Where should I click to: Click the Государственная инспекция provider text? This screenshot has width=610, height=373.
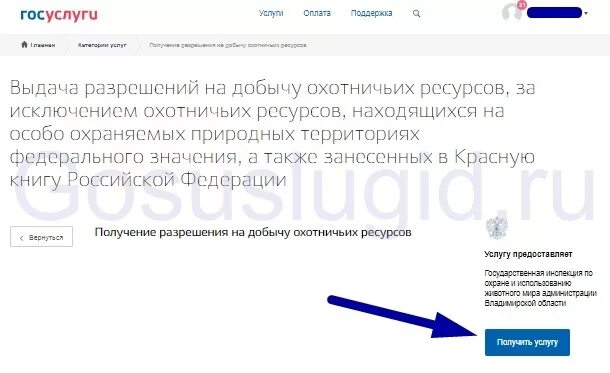[x=540, y=288]
